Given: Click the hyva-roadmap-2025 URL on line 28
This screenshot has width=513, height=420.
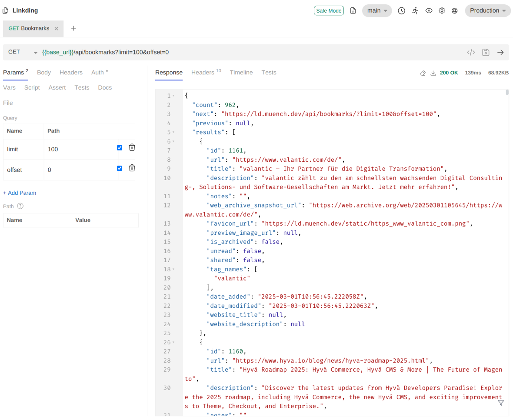Looking at the screenshot, I should [330, 361].
